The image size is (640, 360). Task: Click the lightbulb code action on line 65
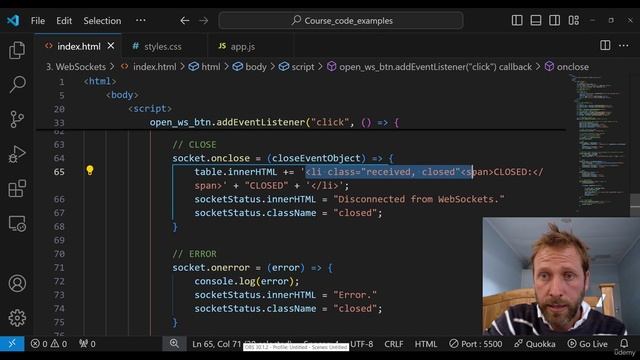[x=90, y=170]
